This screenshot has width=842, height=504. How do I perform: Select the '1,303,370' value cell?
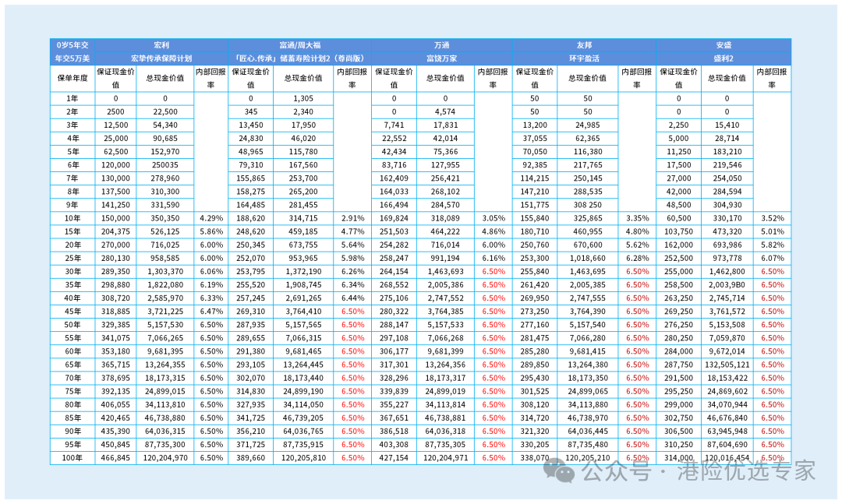click(165, 272)
